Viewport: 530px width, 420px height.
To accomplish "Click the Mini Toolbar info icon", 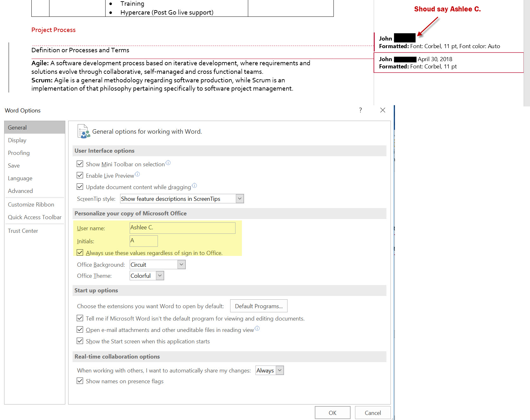I will point(168,163).
